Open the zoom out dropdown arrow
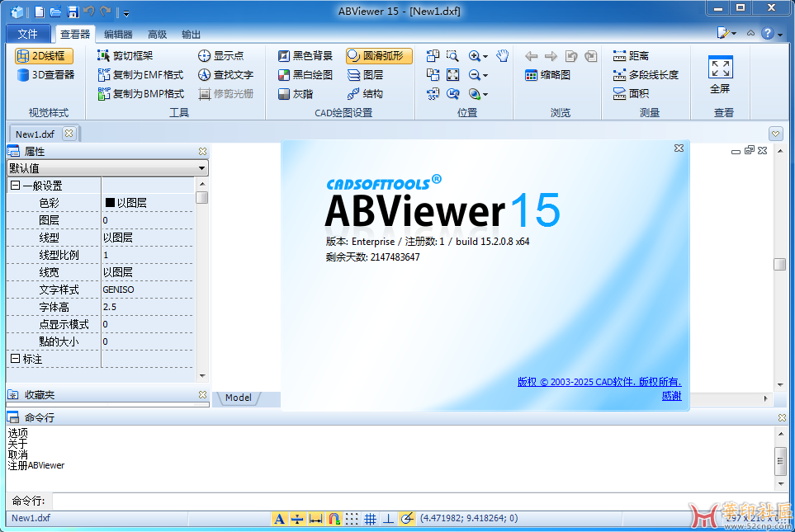Screen dimensions: 795x532 coord(485,76)
